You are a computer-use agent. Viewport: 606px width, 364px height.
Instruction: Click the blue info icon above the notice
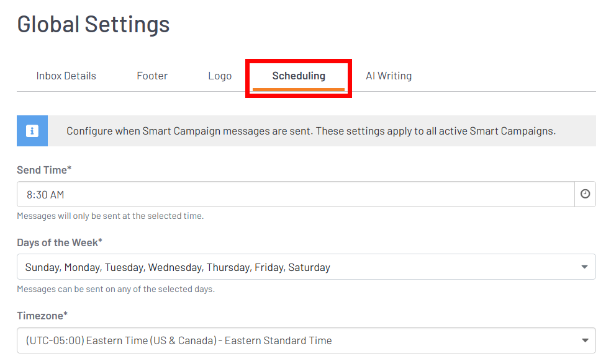(x=32, y=131)
